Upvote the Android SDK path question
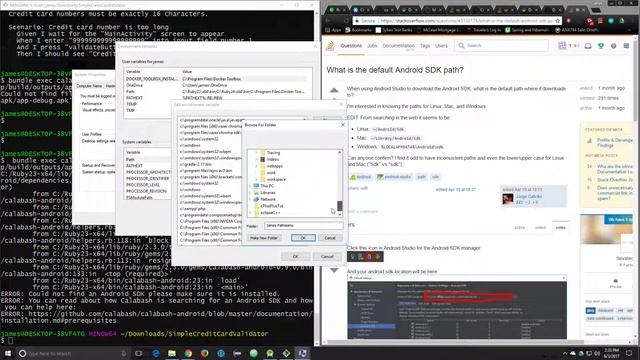The height and width of the screenshot is (360, 640). pyautogui.click(x=334, y=90)
